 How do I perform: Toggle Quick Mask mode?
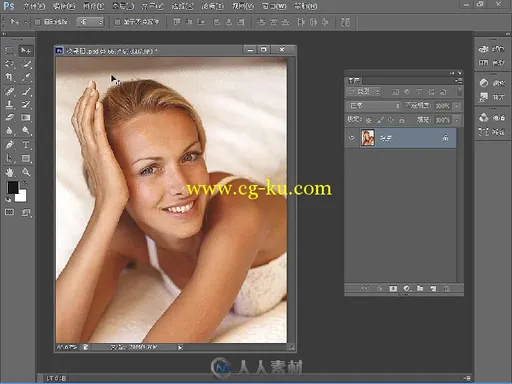coord(9,212)
